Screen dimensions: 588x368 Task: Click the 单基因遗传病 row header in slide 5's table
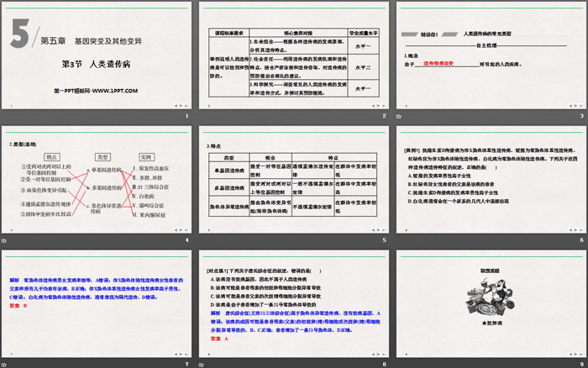click(x=229, y=171)
